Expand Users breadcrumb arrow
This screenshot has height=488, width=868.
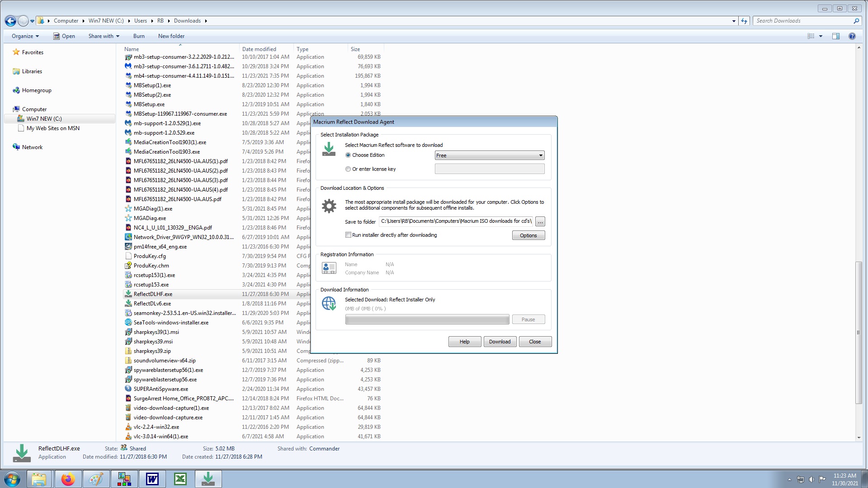[x=152, y=21]
